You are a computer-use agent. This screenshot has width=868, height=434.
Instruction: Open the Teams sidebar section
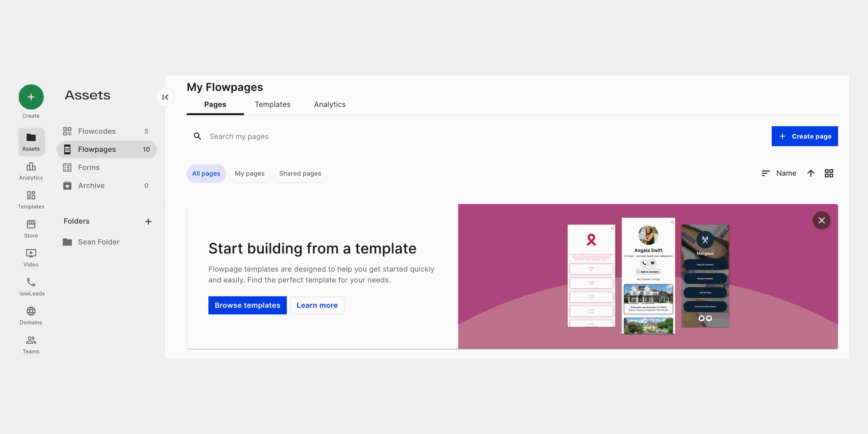pos(31,345)
